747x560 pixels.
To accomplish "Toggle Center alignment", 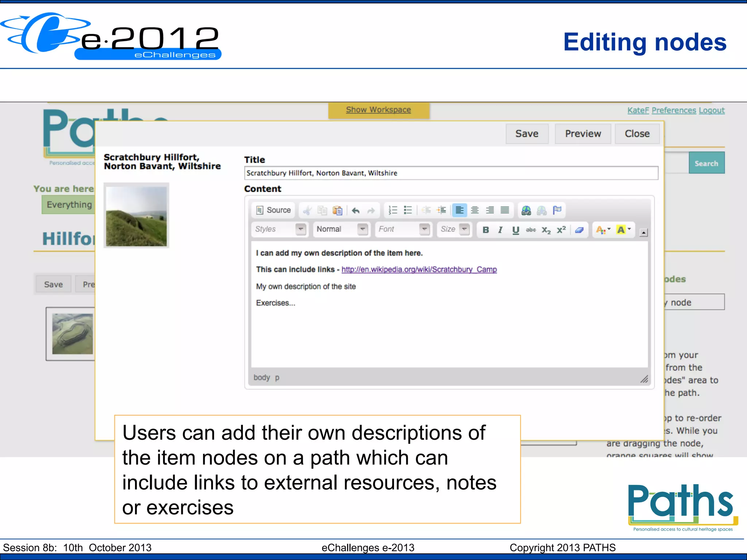I will pyautogui.click(x=475, y=210).
